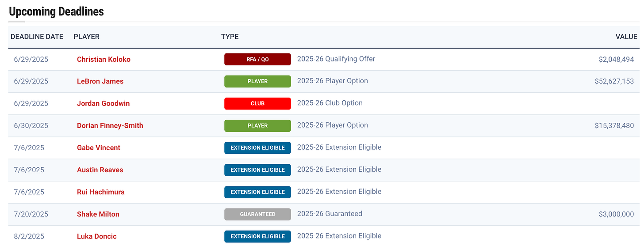This screenshot has width=644, height=246.
Task: Click Rui Hachimura's 2025-26 Extension Eligible text
Action: pos(339,191)
